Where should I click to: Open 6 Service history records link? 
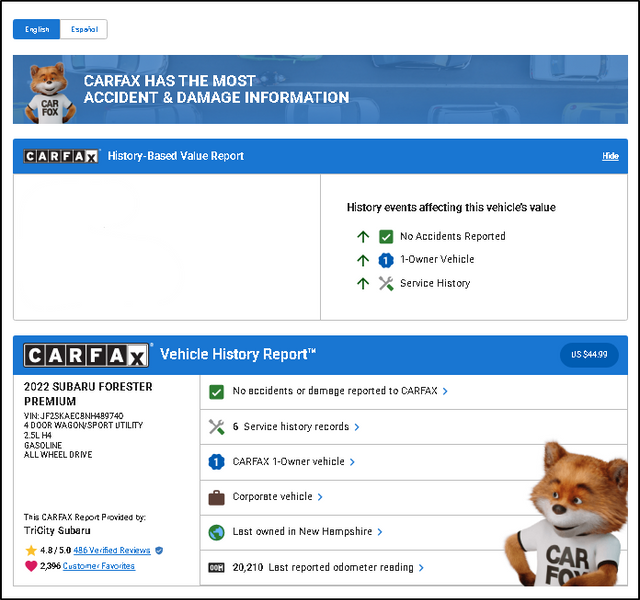pos(291,427)
